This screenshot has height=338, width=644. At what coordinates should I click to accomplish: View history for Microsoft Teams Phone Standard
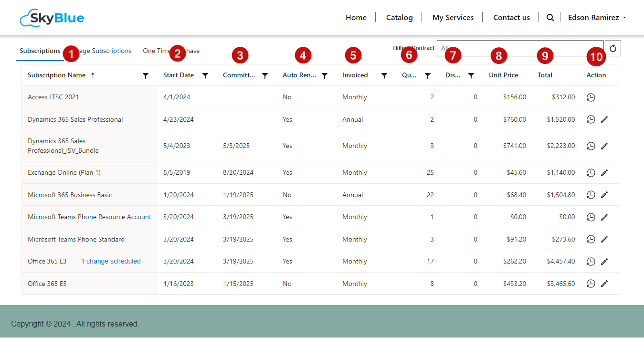click(x=591, y=239)
